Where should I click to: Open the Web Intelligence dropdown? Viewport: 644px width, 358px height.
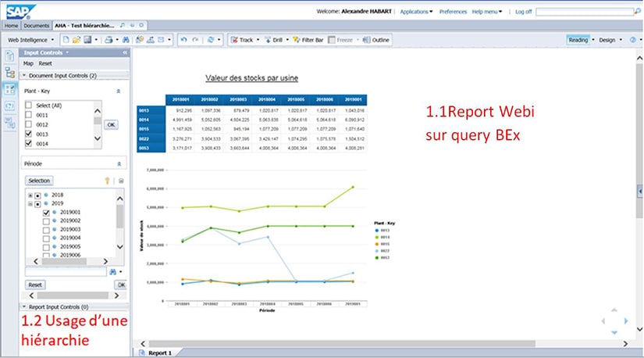[x=30, y=40]
